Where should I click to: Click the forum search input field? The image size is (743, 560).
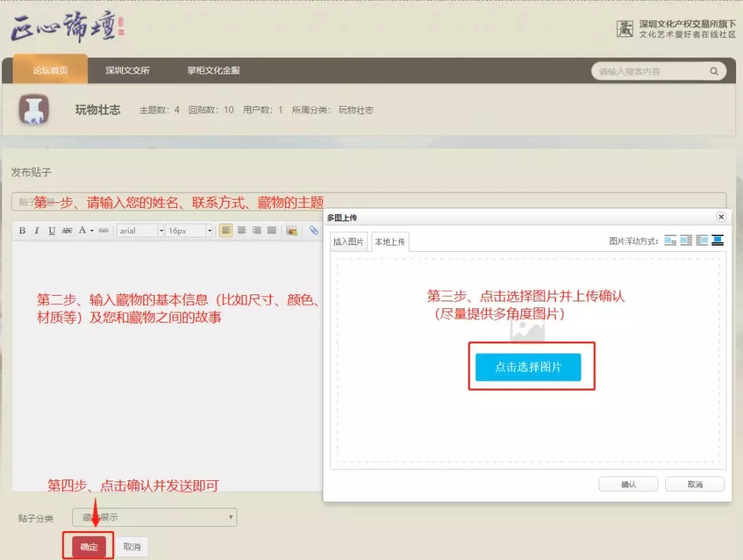point(650,71)
